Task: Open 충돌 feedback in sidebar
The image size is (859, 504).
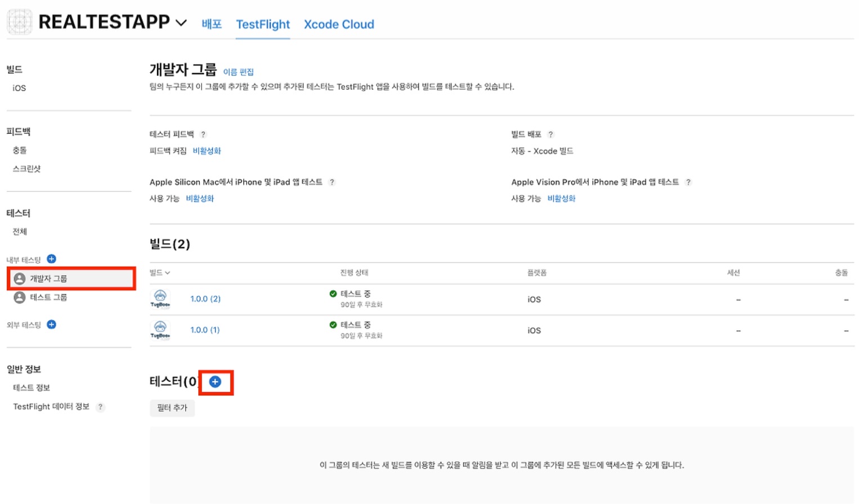Action: (x=20, y=150)
